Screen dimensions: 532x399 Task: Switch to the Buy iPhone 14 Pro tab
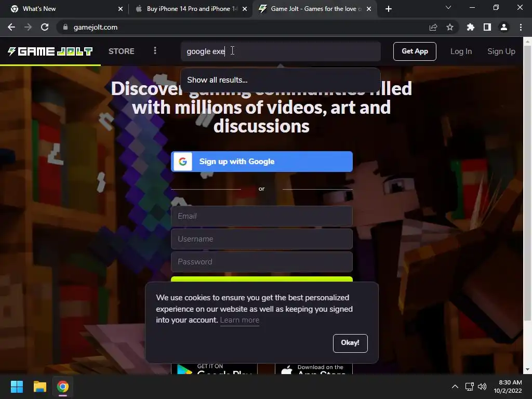[192, 9]
